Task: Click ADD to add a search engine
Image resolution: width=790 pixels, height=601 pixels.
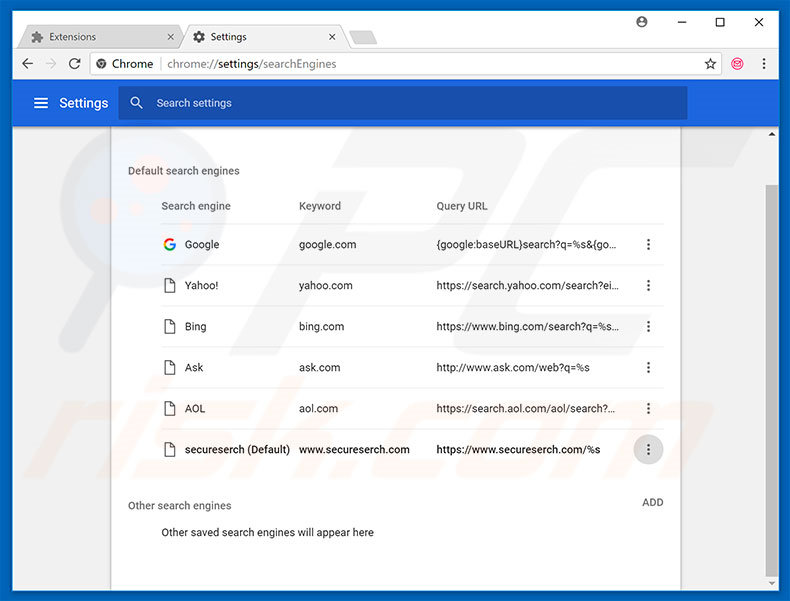Action: point(652,502)
